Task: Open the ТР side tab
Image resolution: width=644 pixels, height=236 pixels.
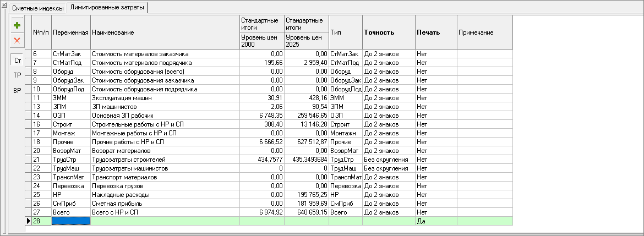Action: [17, 75]
